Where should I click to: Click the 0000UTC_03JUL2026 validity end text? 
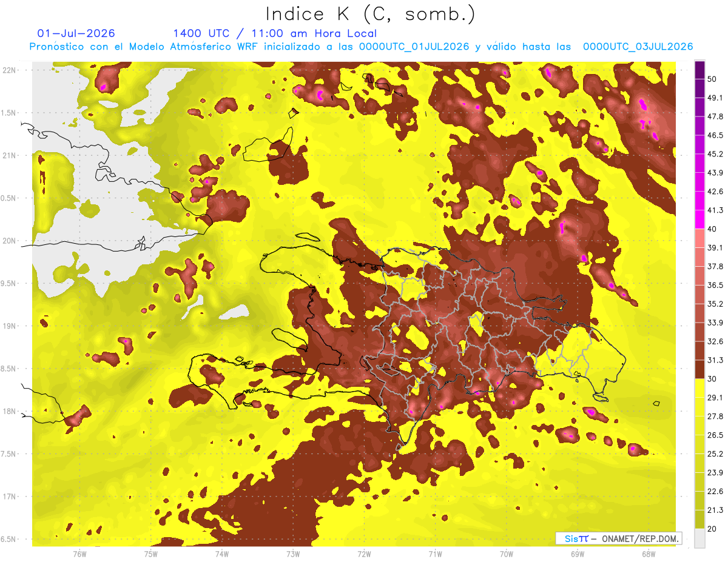point(638,47)
